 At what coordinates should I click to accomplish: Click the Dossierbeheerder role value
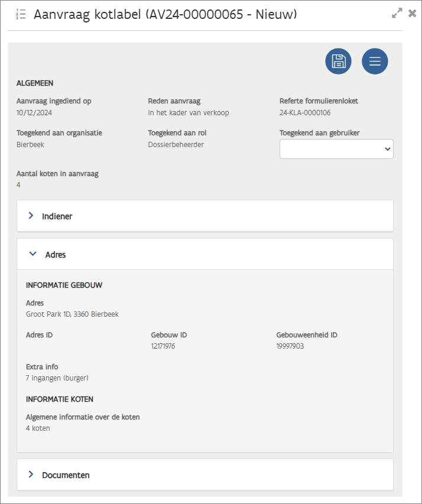click(x=176, y=145)
